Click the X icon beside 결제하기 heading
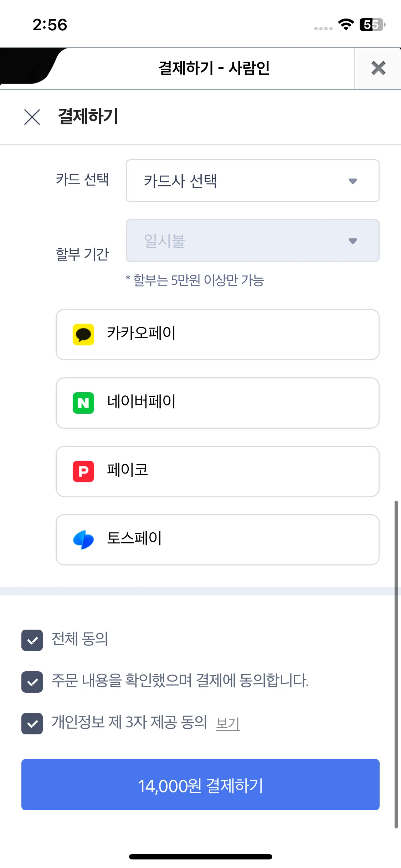 pyautogui.click(x=32, y=117)
